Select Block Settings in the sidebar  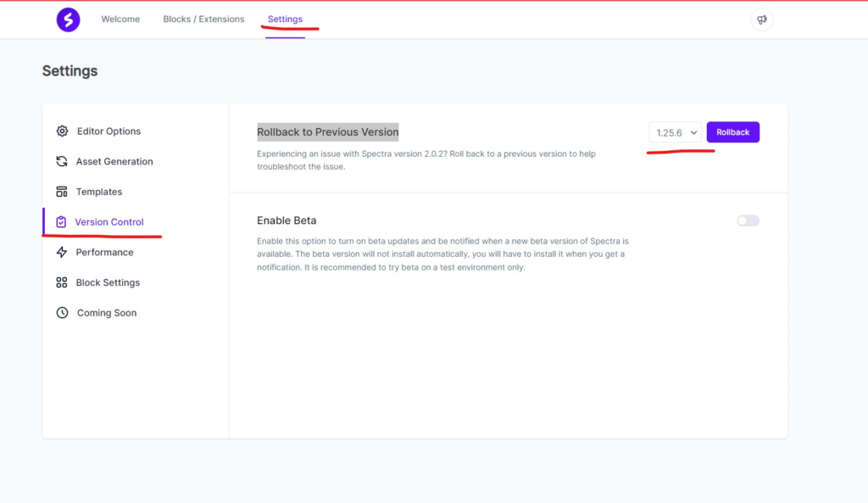[108, 282]
